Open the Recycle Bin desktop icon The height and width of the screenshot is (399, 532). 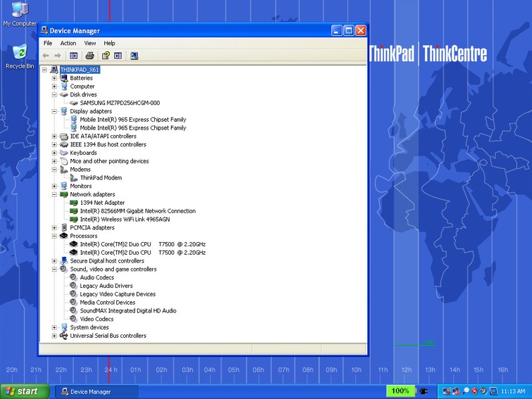[x=20, y=52]
